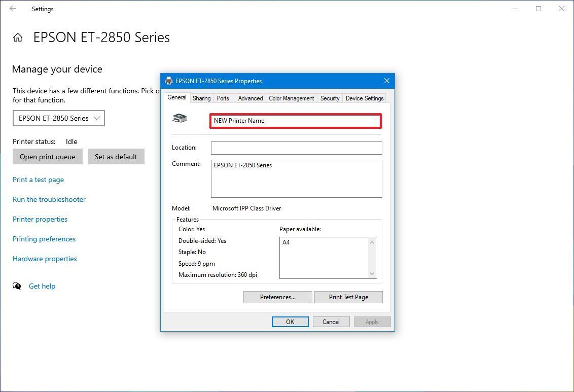Go to the Color Management tab
The width and height of the screenshot is (574, 392).
point(291,98)
